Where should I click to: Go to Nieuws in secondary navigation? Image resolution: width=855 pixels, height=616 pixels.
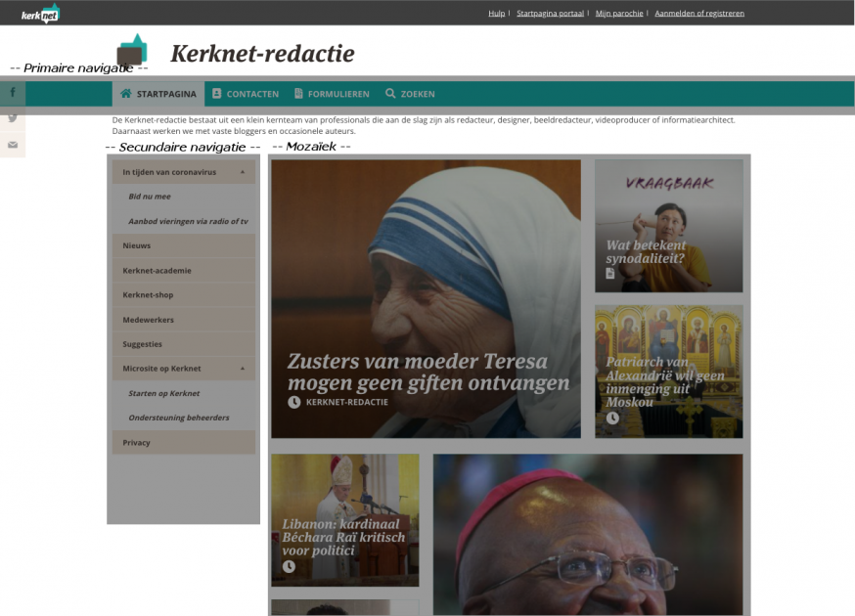tap(184, 245)
